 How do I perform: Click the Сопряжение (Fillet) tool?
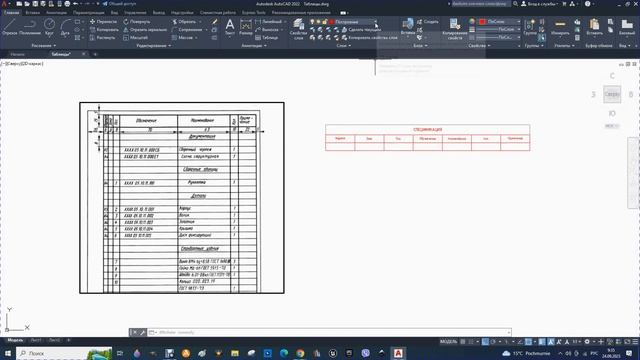click(x=187, y=29)
